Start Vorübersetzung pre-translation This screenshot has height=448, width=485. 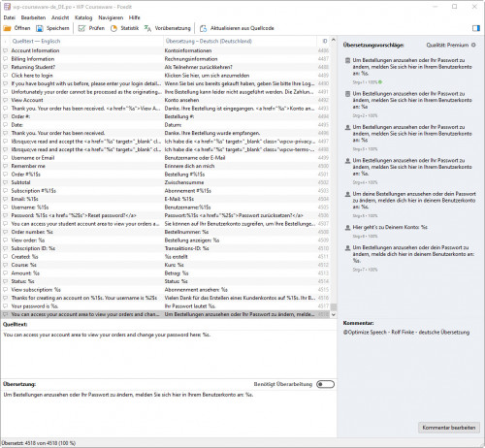(168, 28)
